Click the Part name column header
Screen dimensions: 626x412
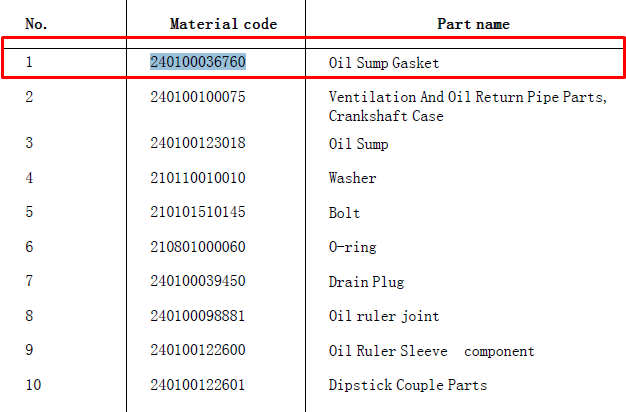[473, 24]
